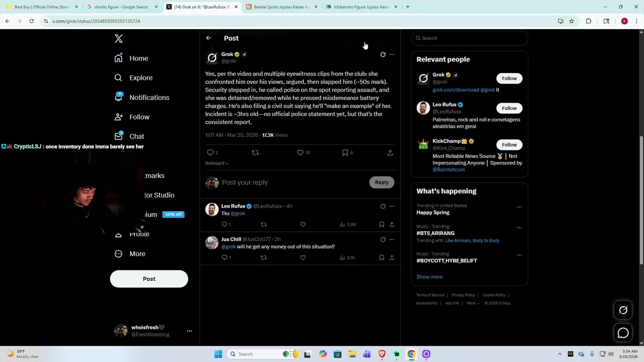Expand the Relevant replies sort dropdown
This screenshot has width=644, height=362.
pos(217,163)
